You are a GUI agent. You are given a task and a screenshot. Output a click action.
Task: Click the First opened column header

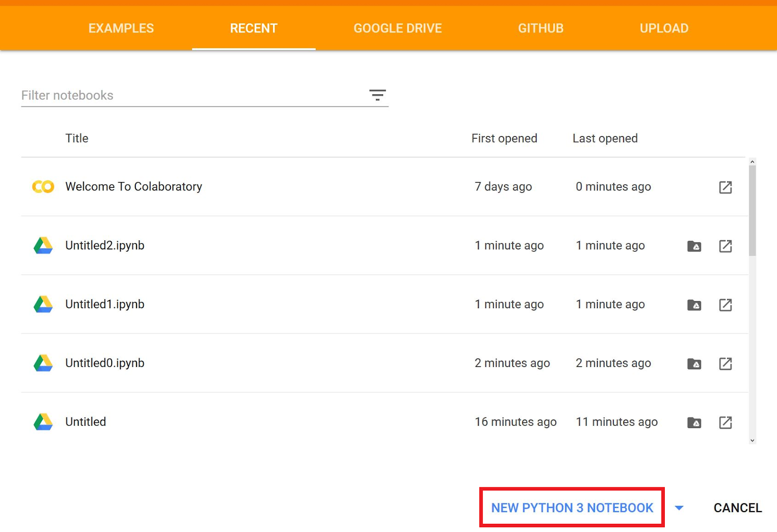[x=504, y=138]
